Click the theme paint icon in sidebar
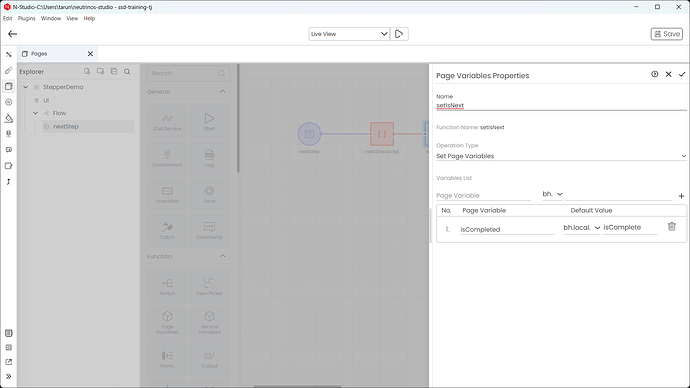This screenshot has width=690, height=388. point(9,118)
